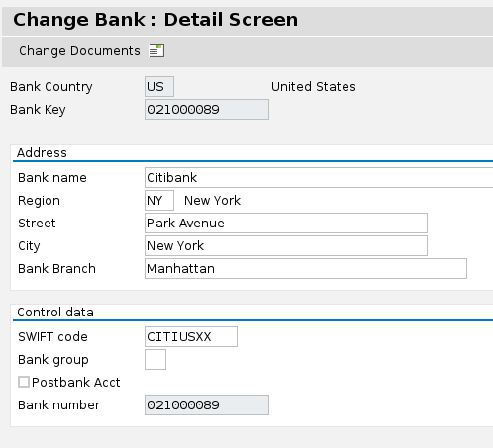Click the Postbank Acct label text
The image size is (493, 448).
(76, 383)
